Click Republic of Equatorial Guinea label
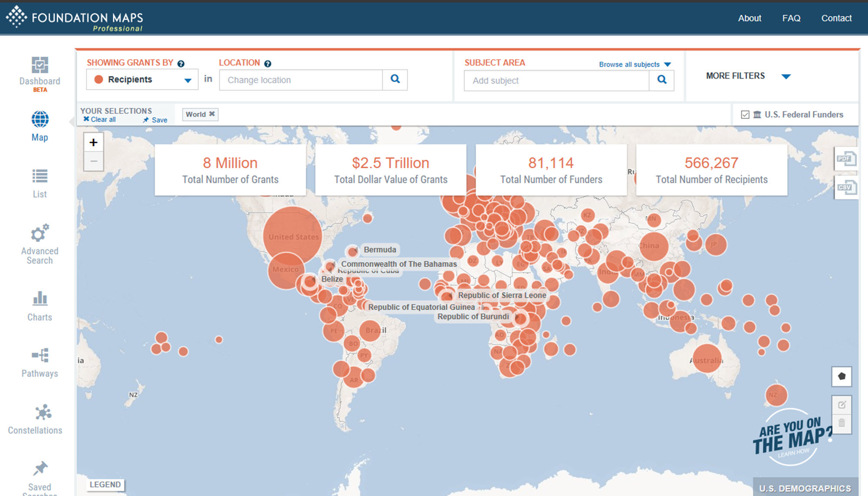 [421, 307]
